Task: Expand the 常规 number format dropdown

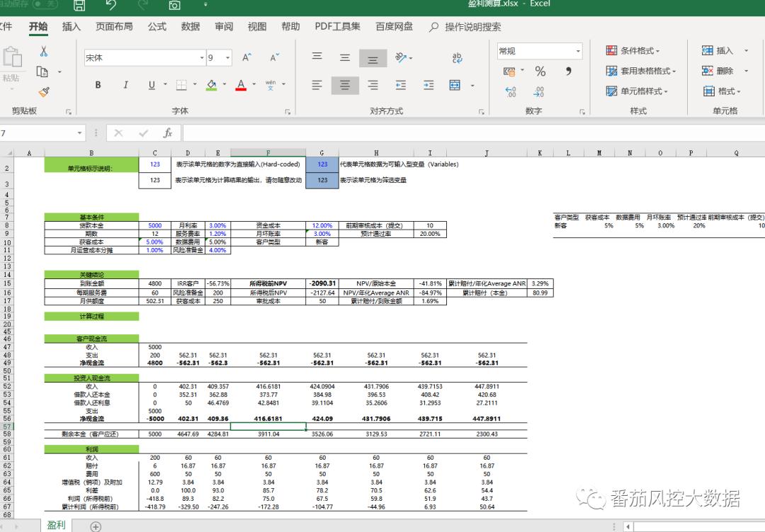Action: (577, 51)
